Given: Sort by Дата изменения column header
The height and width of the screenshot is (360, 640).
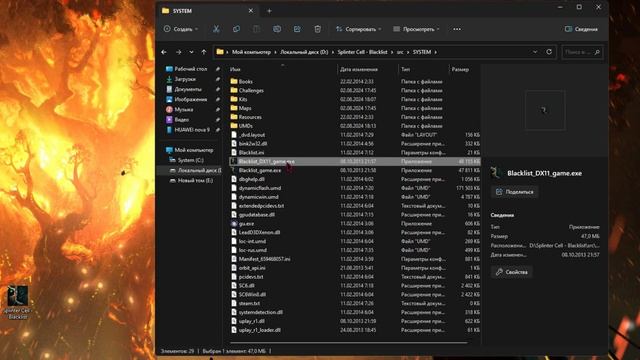Looking at the screenshot, I should pyautogui.click(x=359, y=69).
